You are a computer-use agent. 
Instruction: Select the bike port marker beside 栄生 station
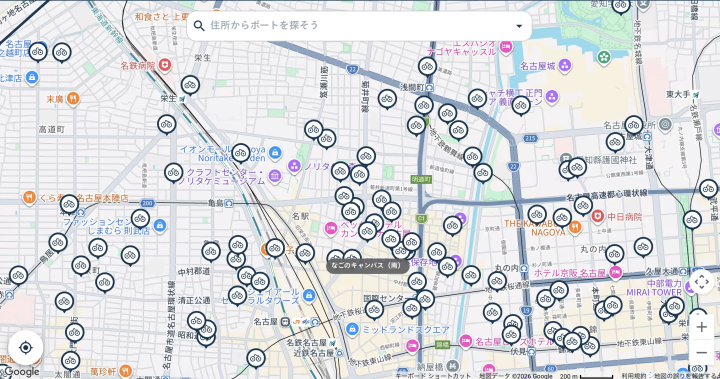click(x=190, y=85)
